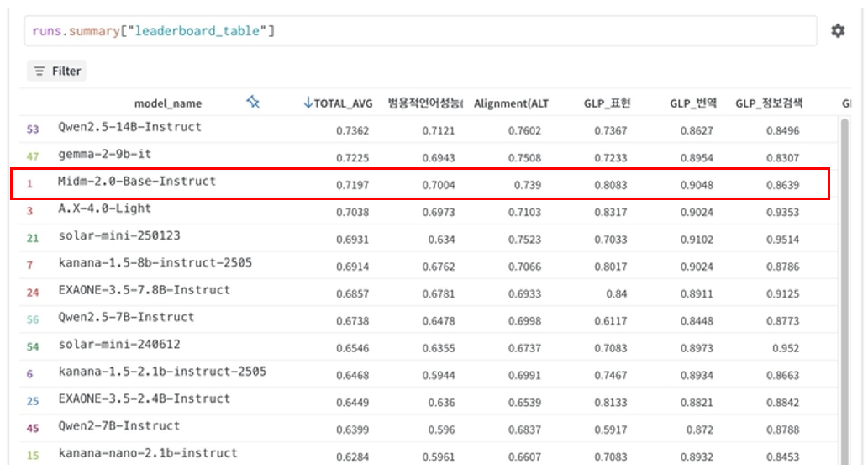Select the solar-mini-250123 model name
Screen dimensions: 868x475
click(x=119, y=235)
